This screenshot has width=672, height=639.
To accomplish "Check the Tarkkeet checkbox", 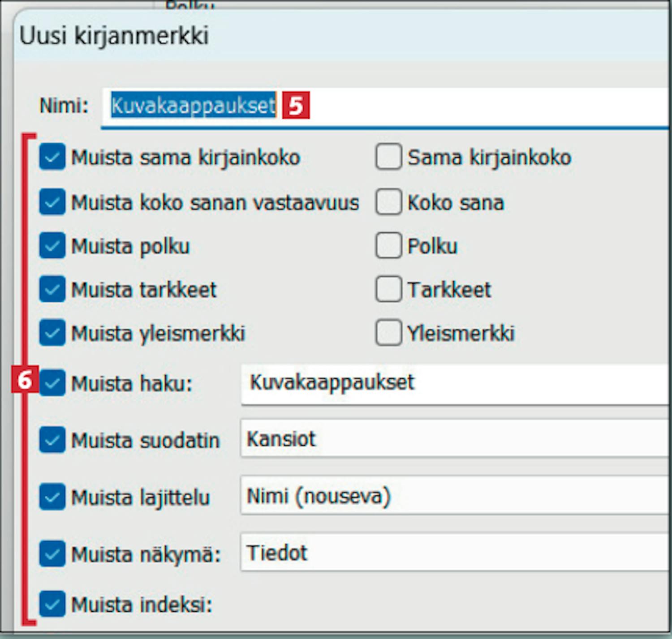I will pyautogui.click(x=388, y=289).
